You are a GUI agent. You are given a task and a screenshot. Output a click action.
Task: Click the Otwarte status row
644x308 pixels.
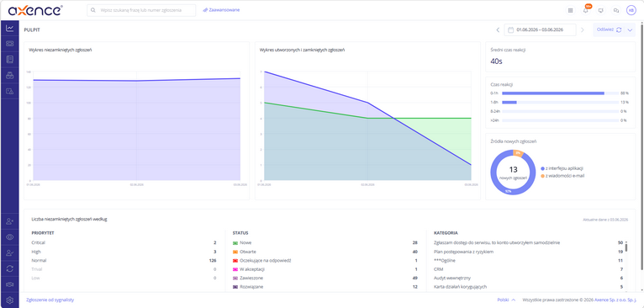pos(325,252)
